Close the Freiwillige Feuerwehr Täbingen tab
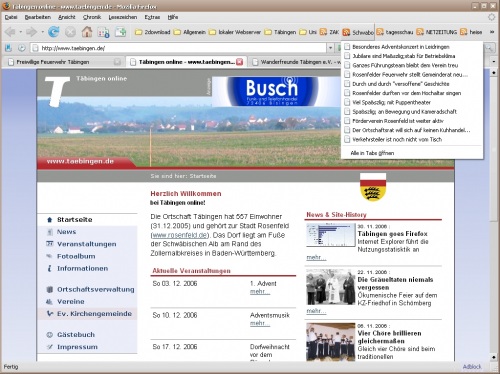This screenshot has height=374, width=500. [117, 62]
